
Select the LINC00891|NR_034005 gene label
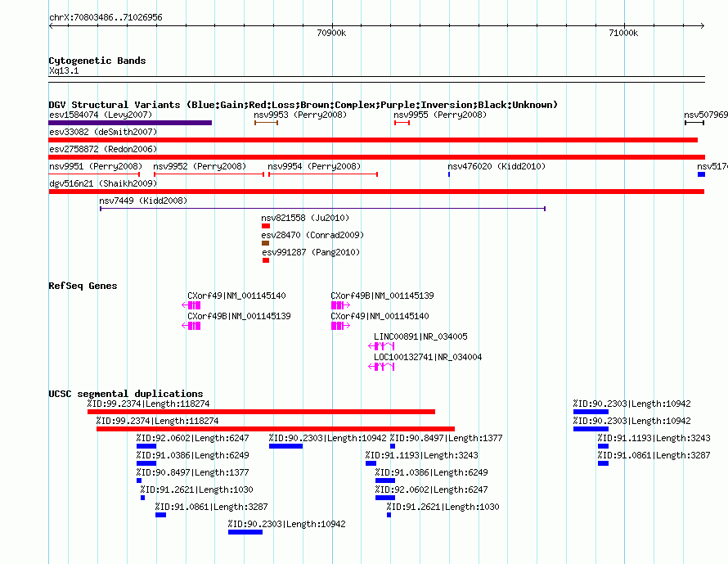(420, 336)
